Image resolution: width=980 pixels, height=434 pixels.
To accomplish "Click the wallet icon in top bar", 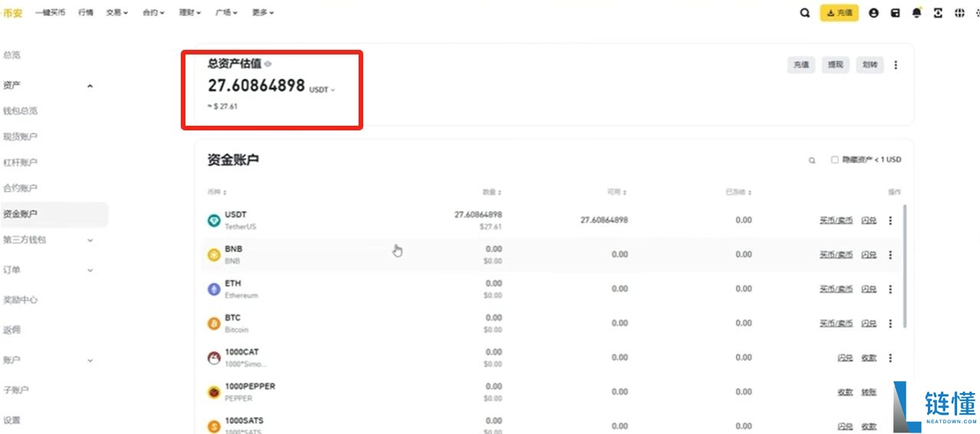I will (895, 13).
